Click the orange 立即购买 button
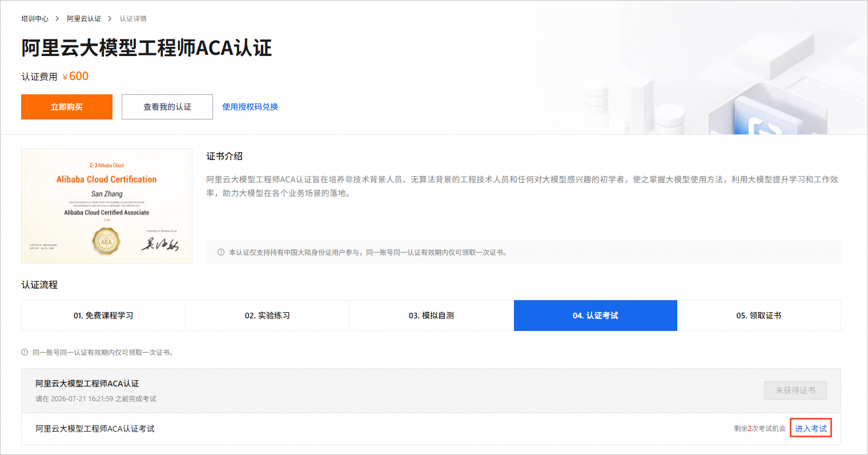Viewport: 868px width, 455px height. [67, 107]
